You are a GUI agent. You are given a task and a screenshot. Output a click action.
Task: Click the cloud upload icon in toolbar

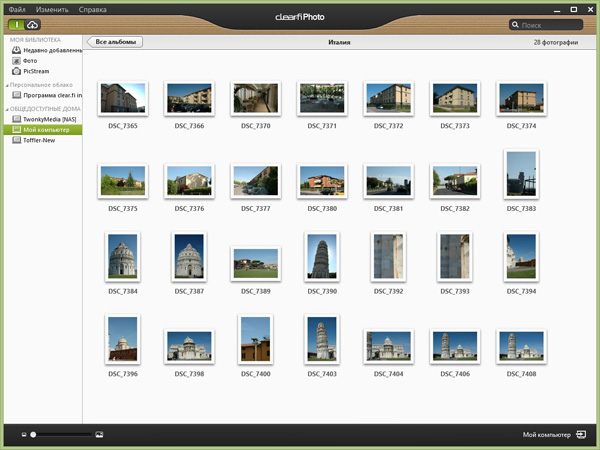[32, 24]
